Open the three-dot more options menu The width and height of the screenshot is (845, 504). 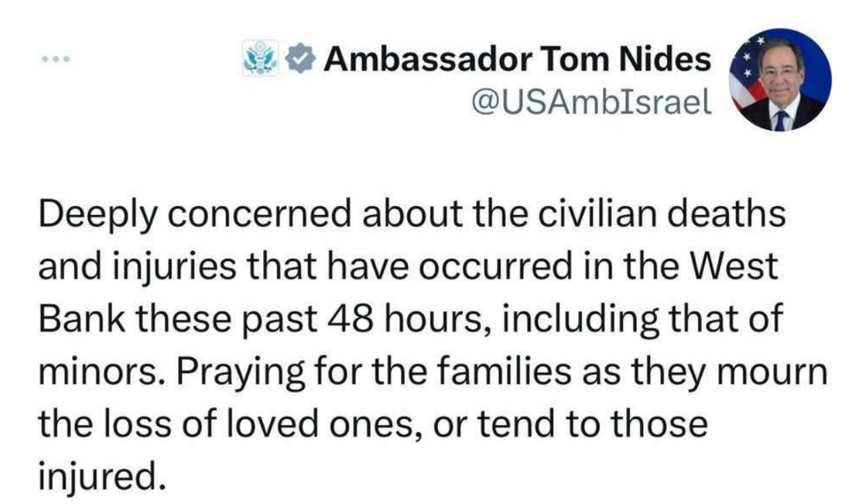click(56, 58)
